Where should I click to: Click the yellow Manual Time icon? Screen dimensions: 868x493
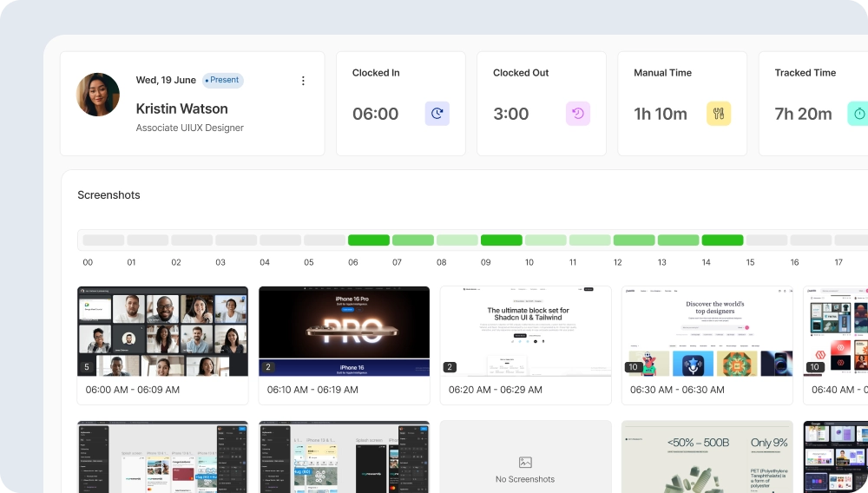(x=719, y=114)
